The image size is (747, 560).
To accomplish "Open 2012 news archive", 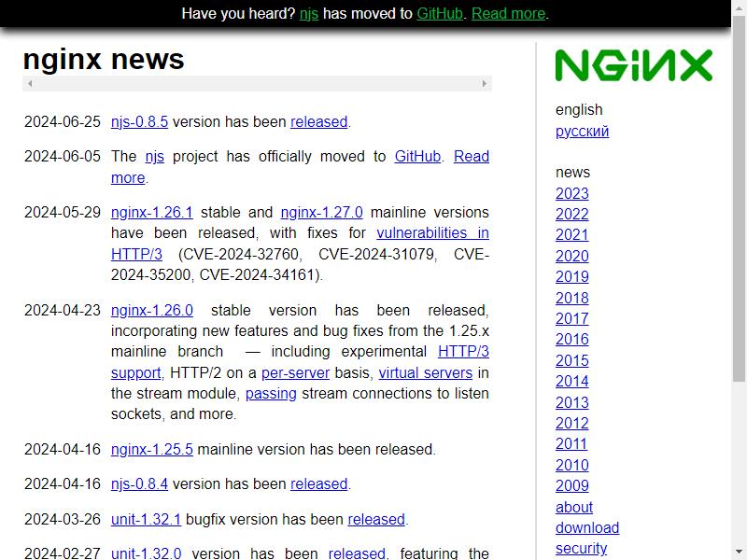I will [571, 423].
